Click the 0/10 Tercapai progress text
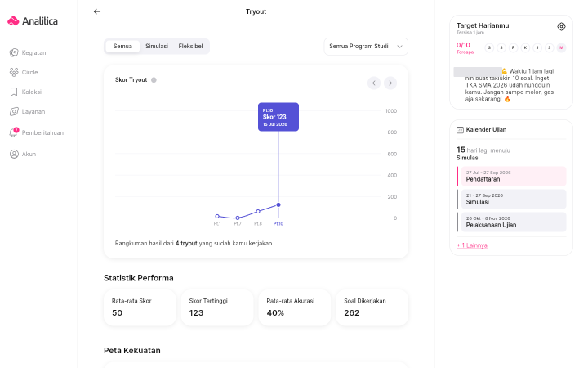The height and width of the screenshot is (368, 588). click(465, 47)
